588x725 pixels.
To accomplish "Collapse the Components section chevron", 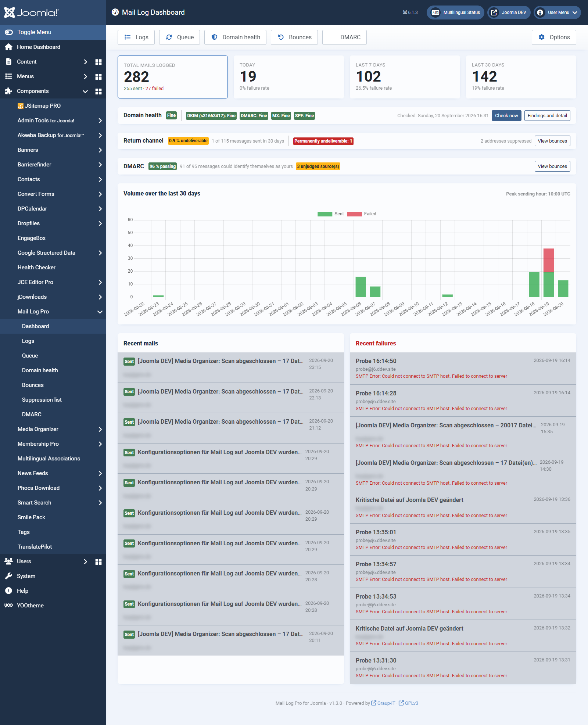I will (85, 91).
